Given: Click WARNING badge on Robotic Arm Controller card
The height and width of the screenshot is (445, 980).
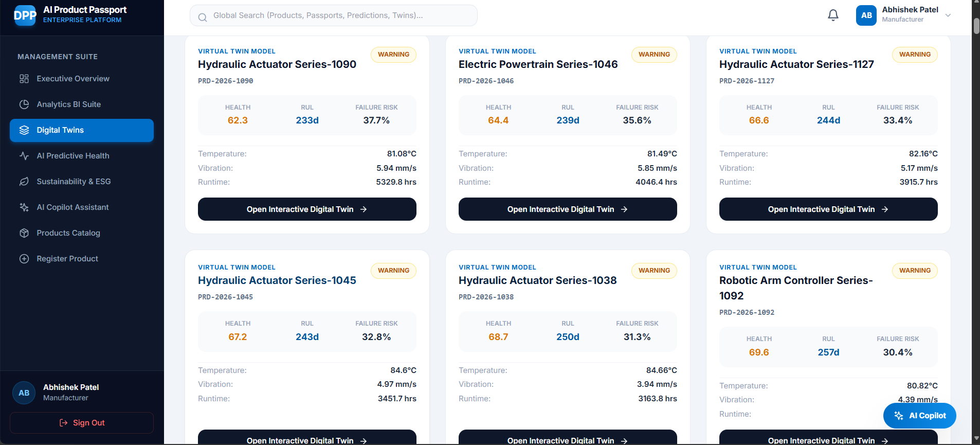Looking at the screenshot, I should point(915,271).
